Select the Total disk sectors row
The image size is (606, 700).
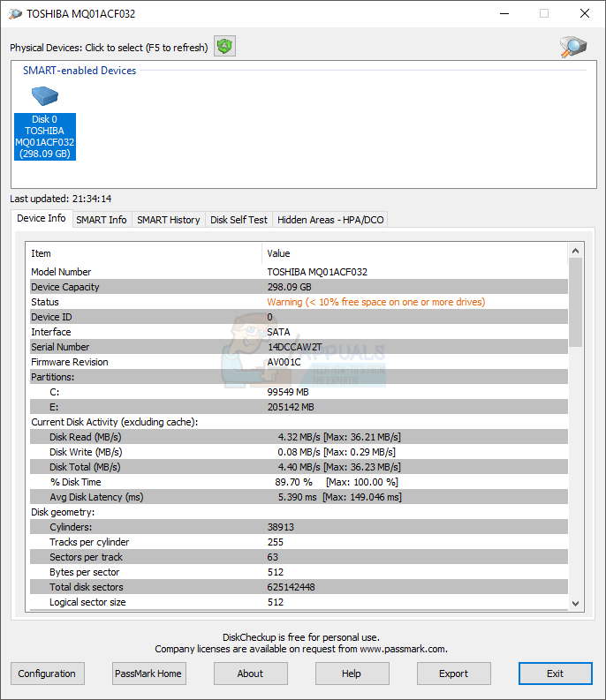pos(299,587)
